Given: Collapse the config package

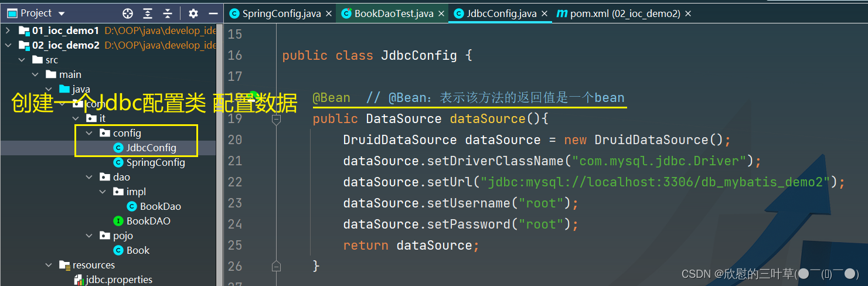Looking at the screenshot, I should [x=89, y=133].
